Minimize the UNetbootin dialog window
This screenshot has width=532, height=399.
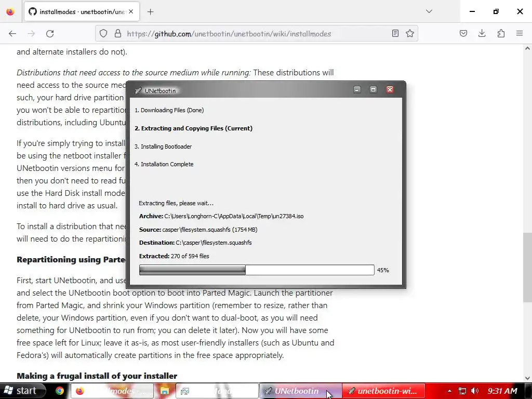pyautogui.click(x=357, y=89)
